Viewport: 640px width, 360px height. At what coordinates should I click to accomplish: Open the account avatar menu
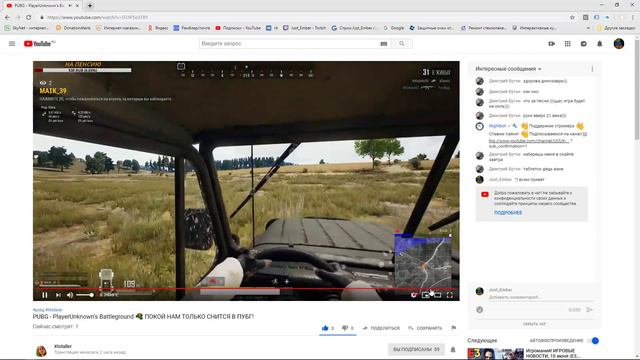[619, 44]
